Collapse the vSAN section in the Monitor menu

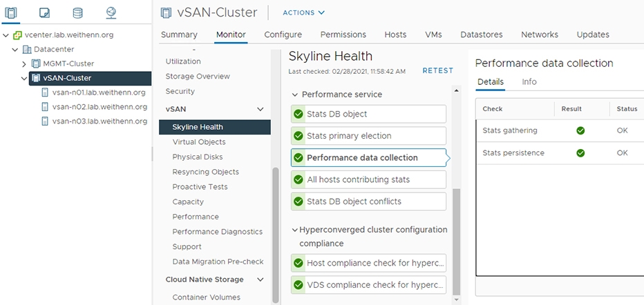(260, 109)
